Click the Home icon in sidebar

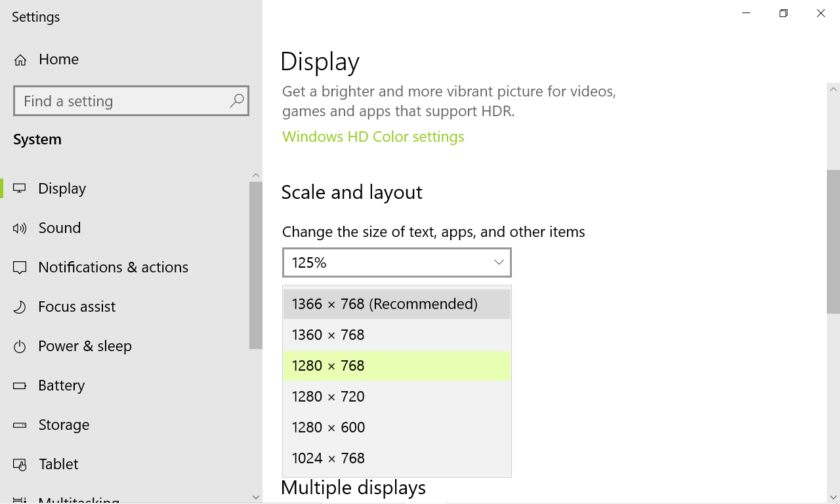[x=20, y=60]
